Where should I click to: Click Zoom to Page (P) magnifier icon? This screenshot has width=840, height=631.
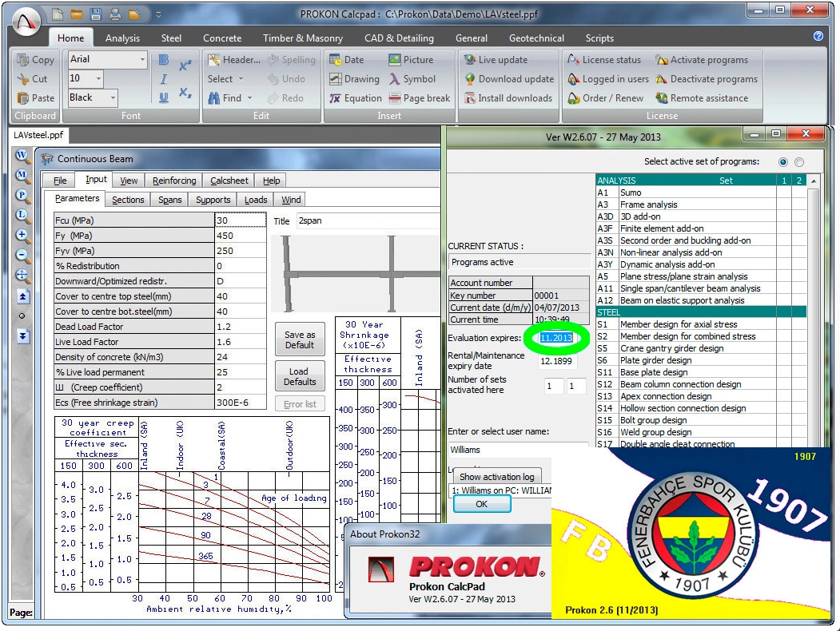click(x=22, y=196)
